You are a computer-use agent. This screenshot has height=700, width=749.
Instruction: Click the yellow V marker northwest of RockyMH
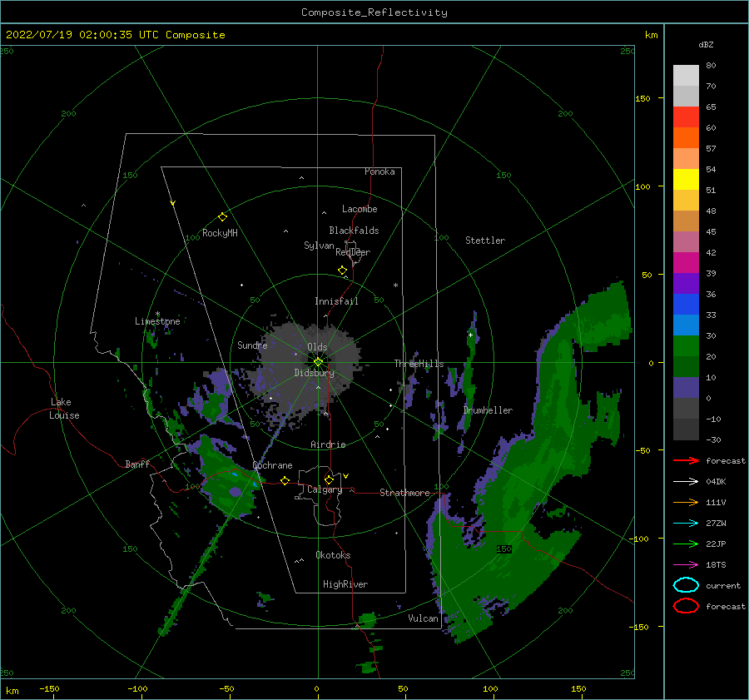tap(173, 203)
